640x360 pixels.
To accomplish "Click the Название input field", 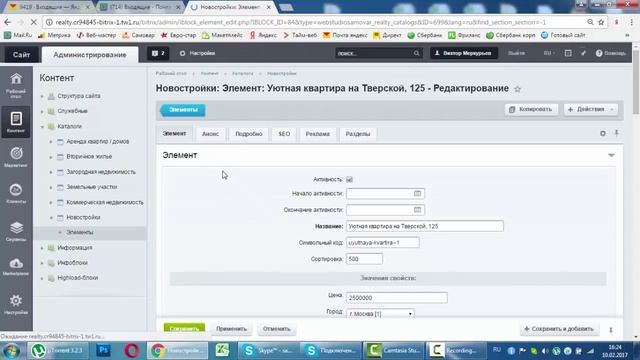I will pyautogui.click(x=425, y=226).
